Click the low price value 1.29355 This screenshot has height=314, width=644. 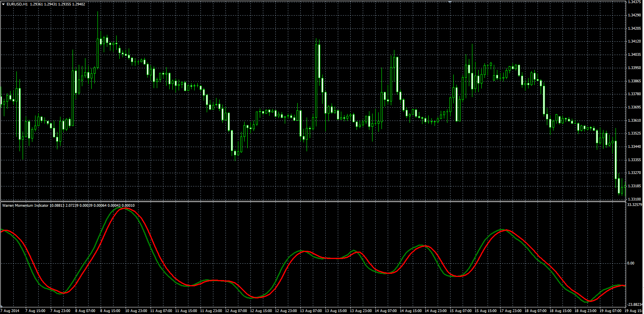point(65,4)
